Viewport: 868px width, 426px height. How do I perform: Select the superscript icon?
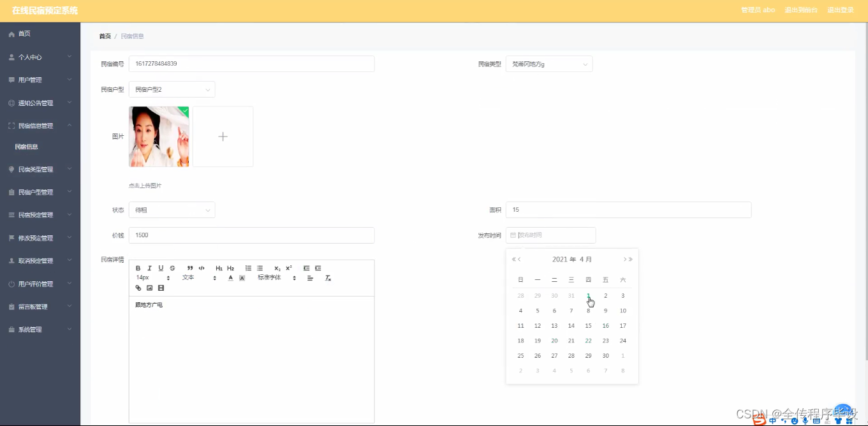(288, 268)
